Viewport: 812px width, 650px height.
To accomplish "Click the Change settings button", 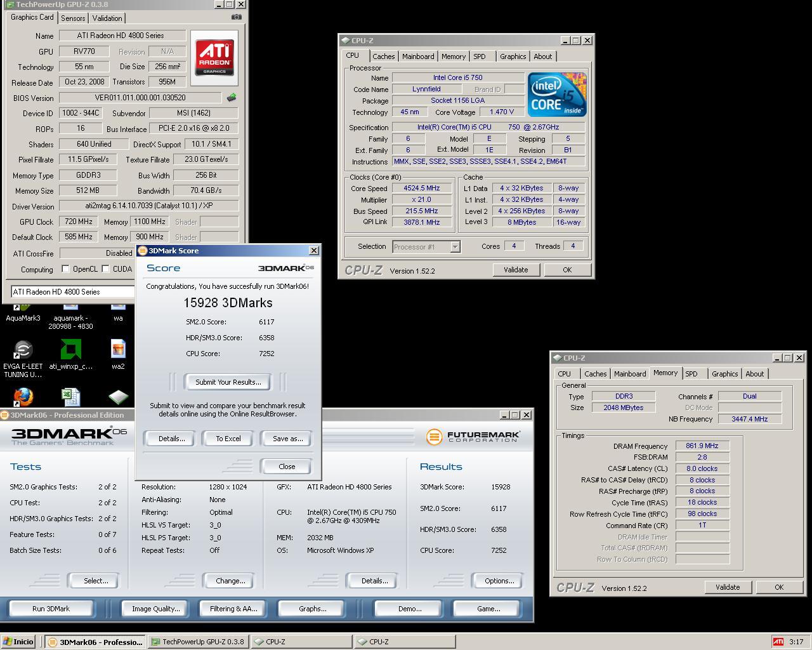I will pos(230,581).
